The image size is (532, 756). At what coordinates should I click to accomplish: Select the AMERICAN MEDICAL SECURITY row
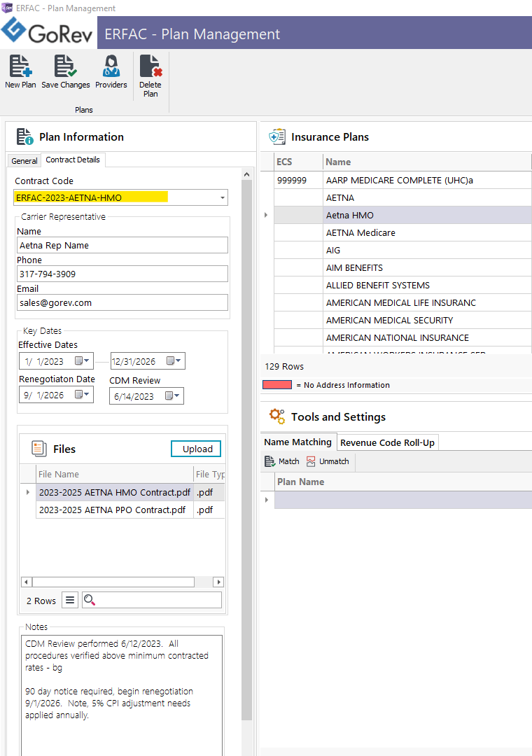[x=402, y=320]
